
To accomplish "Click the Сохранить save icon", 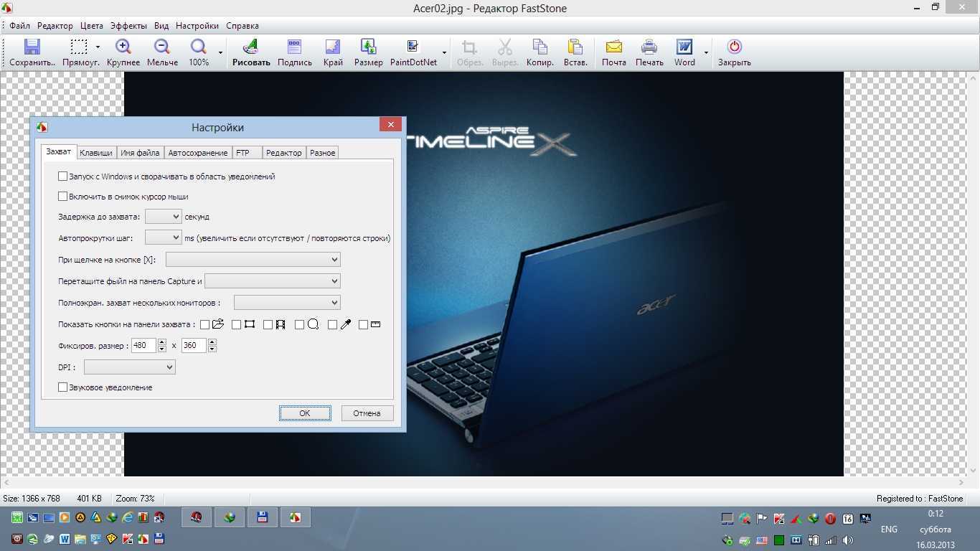I will pyautogui.click(x=32, y=47).
